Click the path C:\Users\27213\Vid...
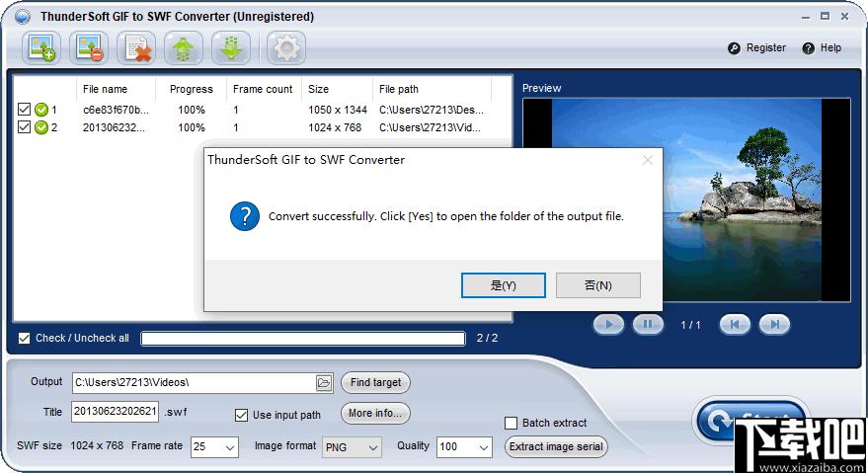 430,127
